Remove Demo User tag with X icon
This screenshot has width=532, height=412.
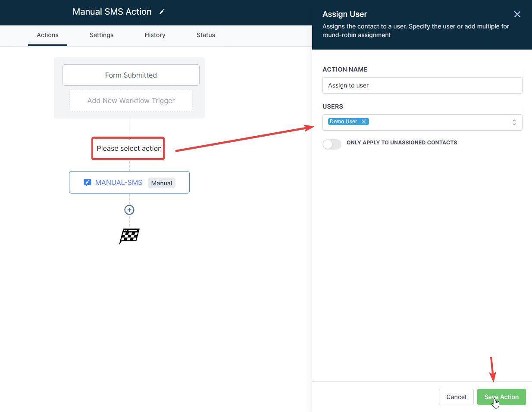pyautogui.click(x=364, y=122)
